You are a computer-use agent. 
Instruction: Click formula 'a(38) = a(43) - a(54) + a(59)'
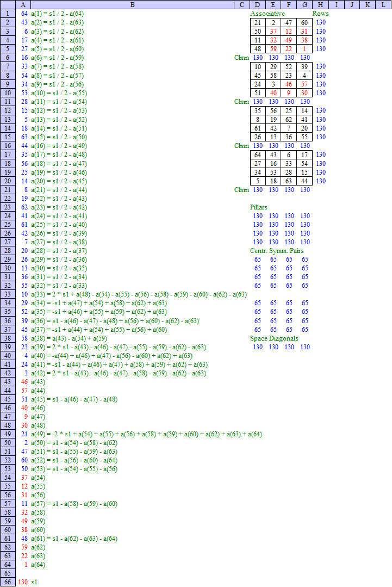coord(69,338)
